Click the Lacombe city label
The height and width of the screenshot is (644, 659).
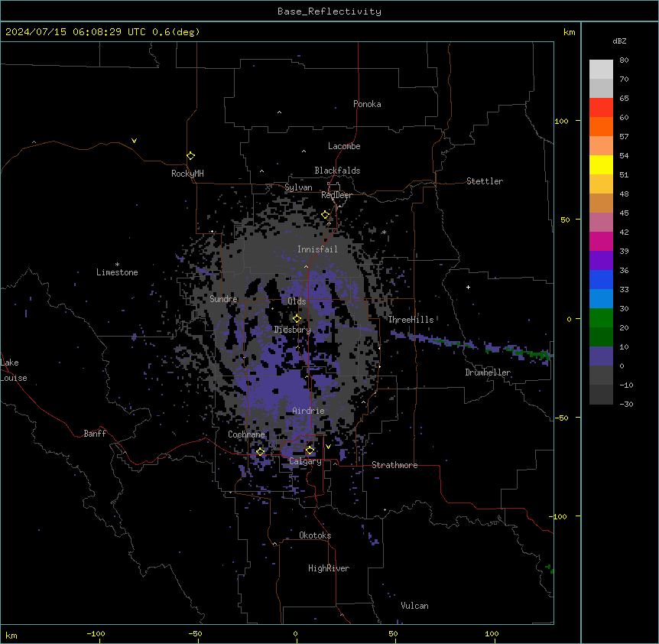344,146
